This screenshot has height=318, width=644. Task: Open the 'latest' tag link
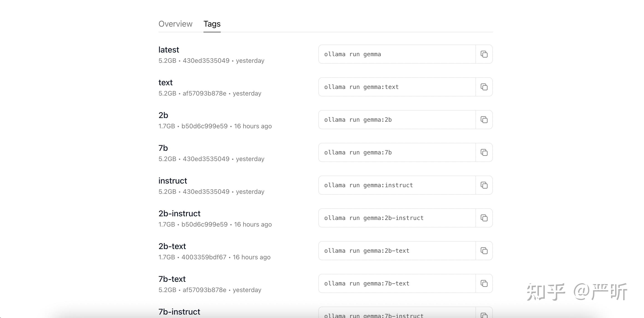pyautogui.click(x=169, y=50)
